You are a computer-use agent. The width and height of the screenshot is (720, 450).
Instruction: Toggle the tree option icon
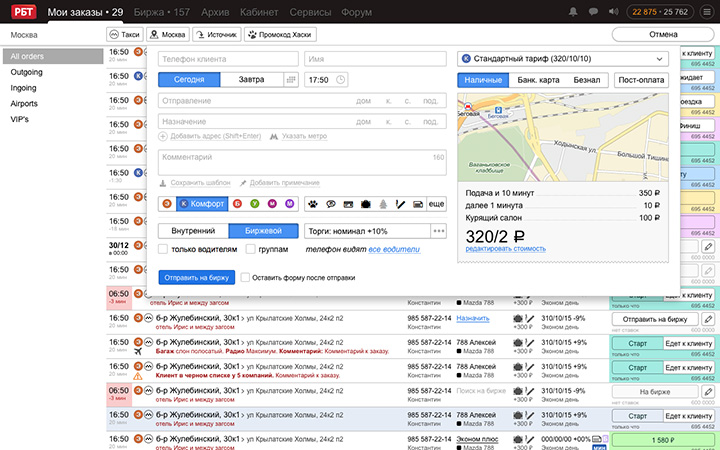383,204
